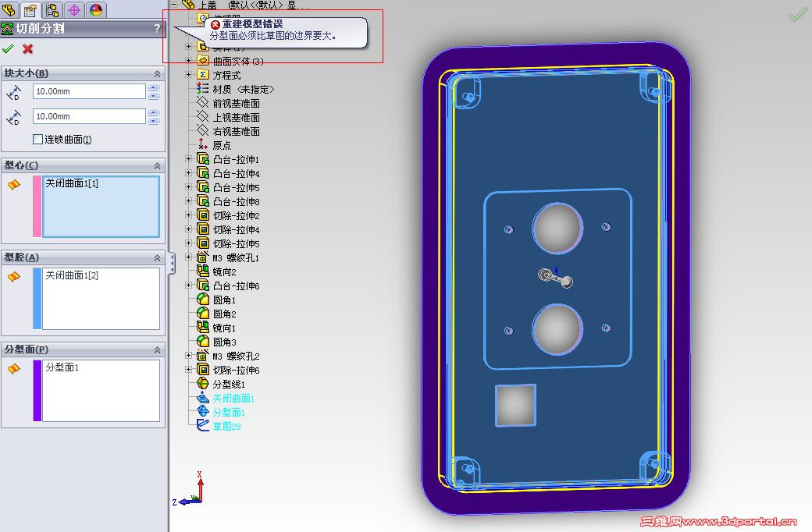Click the question mark help icon on 切削分割 header
Image resolution: width=812 pixels, height=532 pixels.
click(x=158, y=29)
